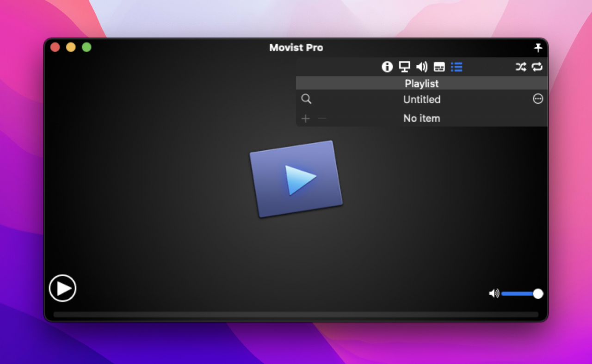
Task: Mute audio via the volume speaker icon
Action: pos(494,294)
